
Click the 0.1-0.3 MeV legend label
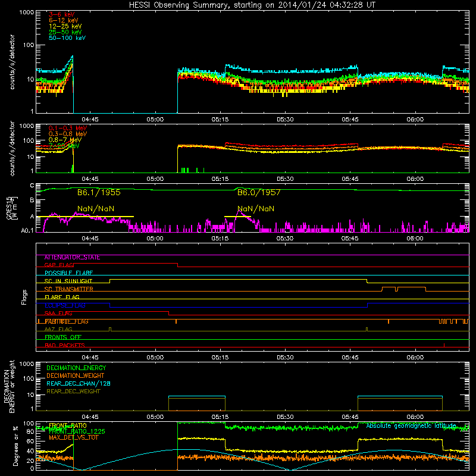pyautogui.click(x=68, y=128)
